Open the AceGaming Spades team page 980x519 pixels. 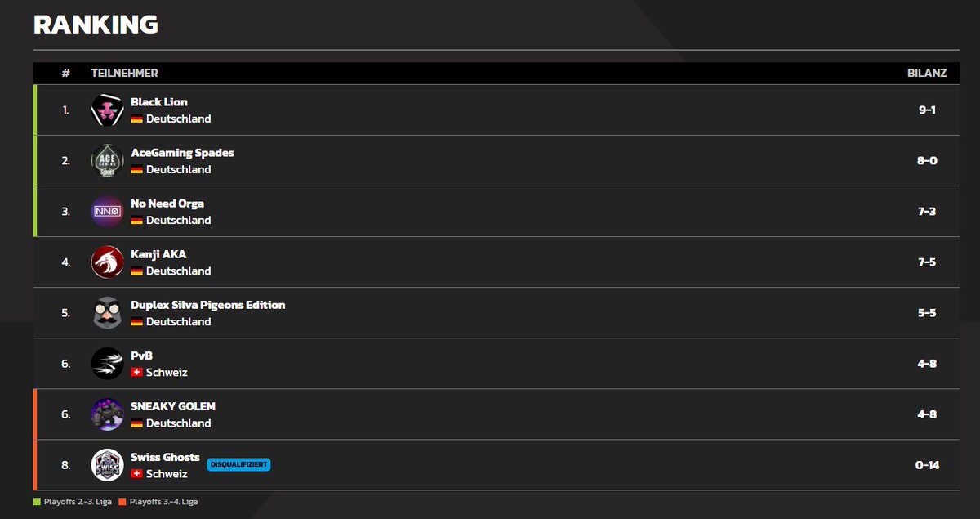point(182,153)
